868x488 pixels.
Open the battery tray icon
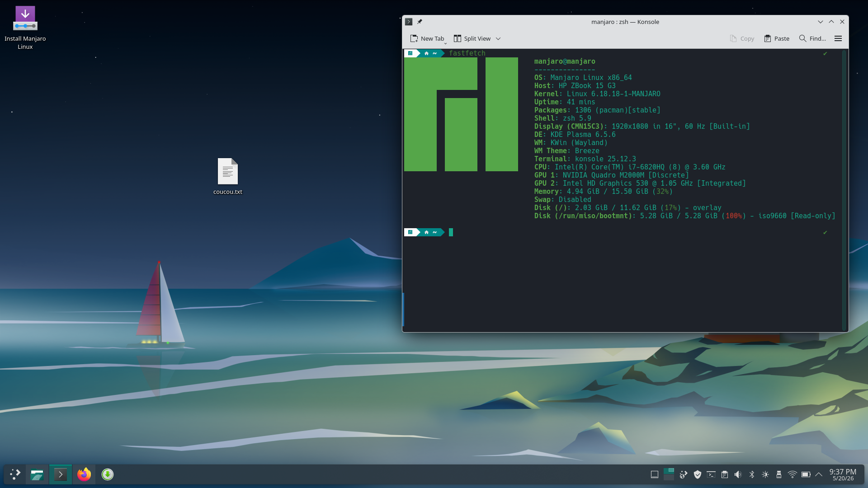coord(806,474)
